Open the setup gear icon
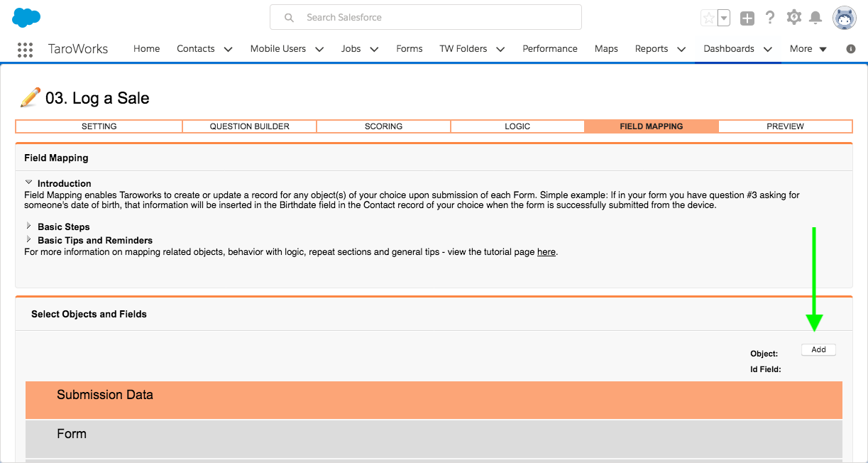The image size is (868, 463). 794,18
